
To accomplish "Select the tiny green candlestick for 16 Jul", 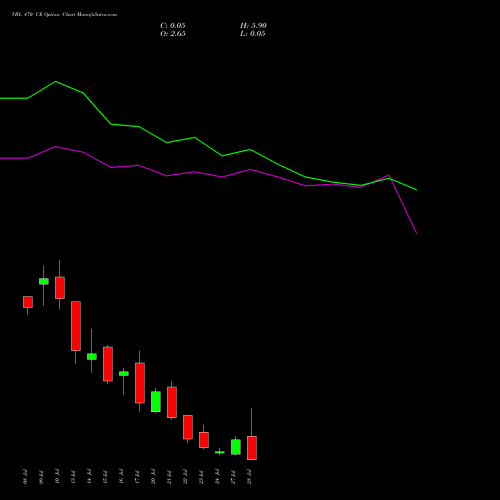I will [x=124, y=374].
